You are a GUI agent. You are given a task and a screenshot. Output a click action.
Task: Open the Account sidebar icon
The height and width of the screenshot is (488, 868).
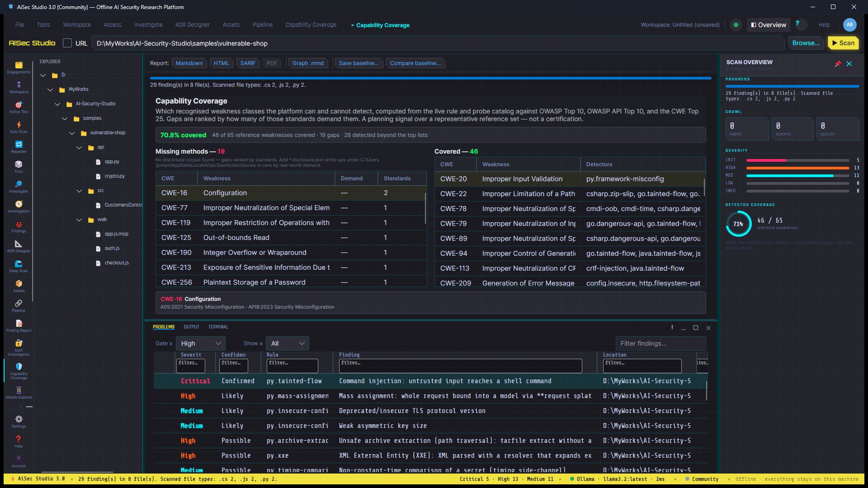pyautogui.click(x=19, y=461)
